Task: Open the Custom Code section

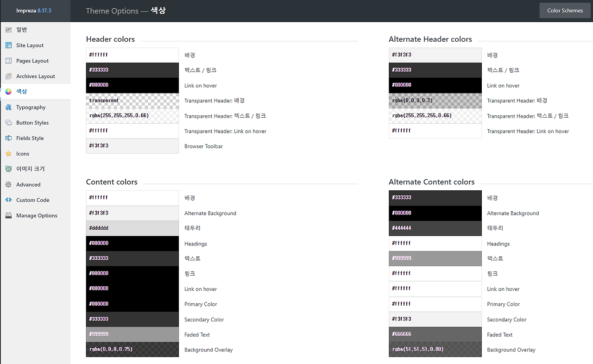Action: click(x=35, y=200)
